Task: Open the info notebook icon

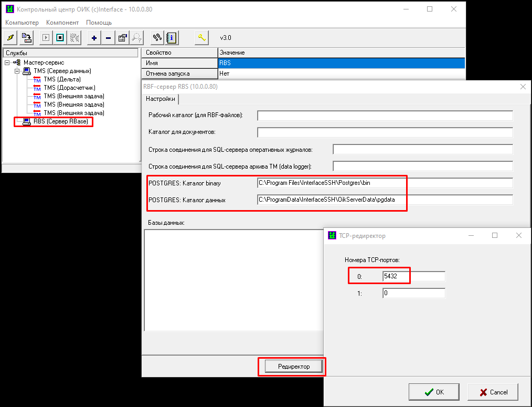Action: [x=171, y=38]
